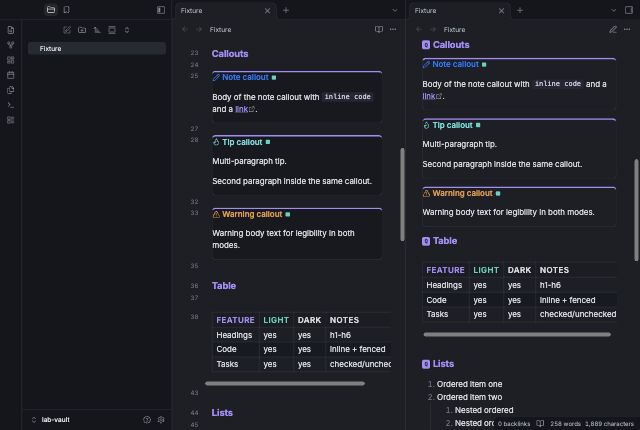This screenshot has width=640, height=430.
Task: Close the left pane Fixture tab
Action: (x=267, y=11)
